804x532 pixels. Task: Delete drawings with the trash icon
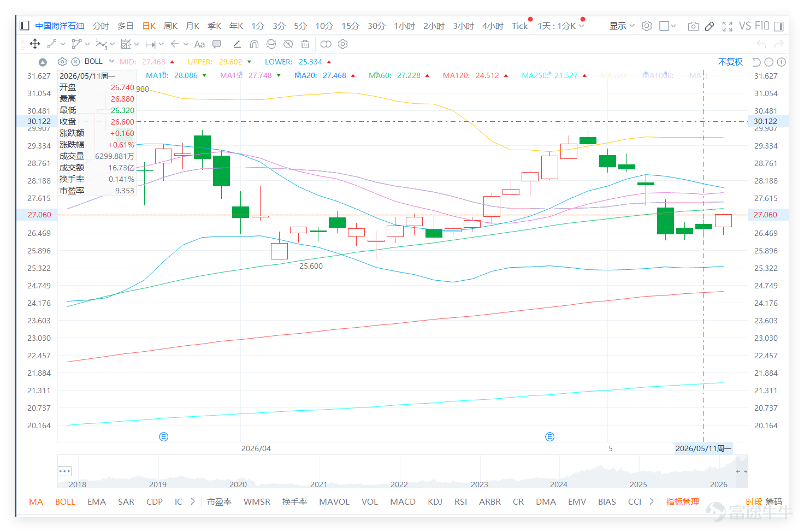(305, 44)
